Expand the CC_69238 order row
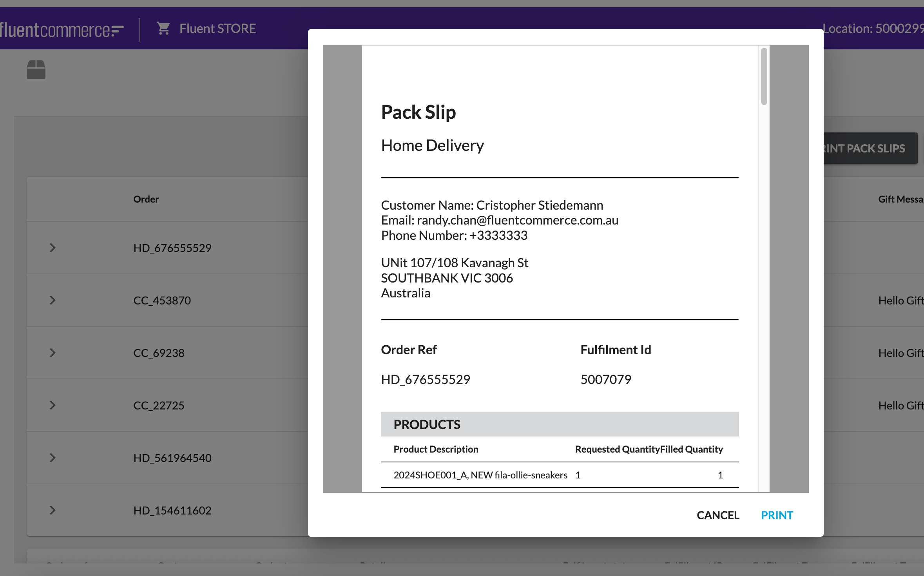Image resolution: width=924 pixels, height=576 pixels. pos(53,353)
